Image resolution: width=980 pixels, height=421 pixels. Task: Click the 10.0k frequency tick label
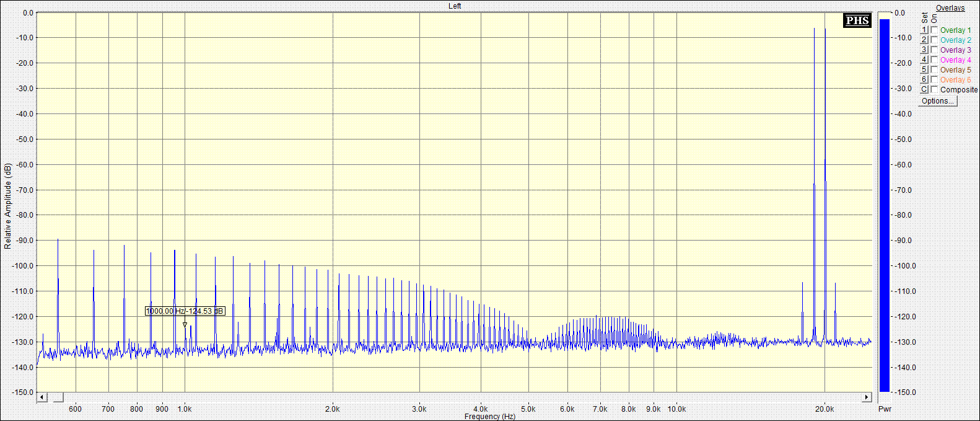point(676,409)
